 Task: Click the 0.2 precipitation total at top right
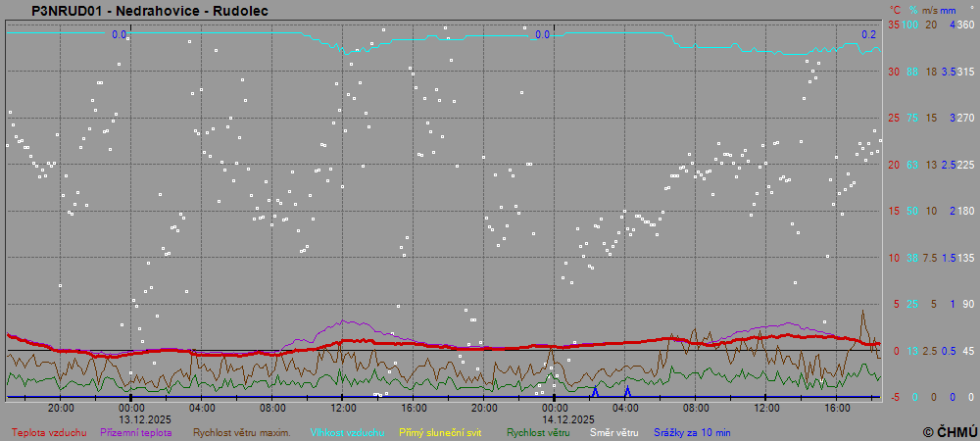[x=869, y=34]
